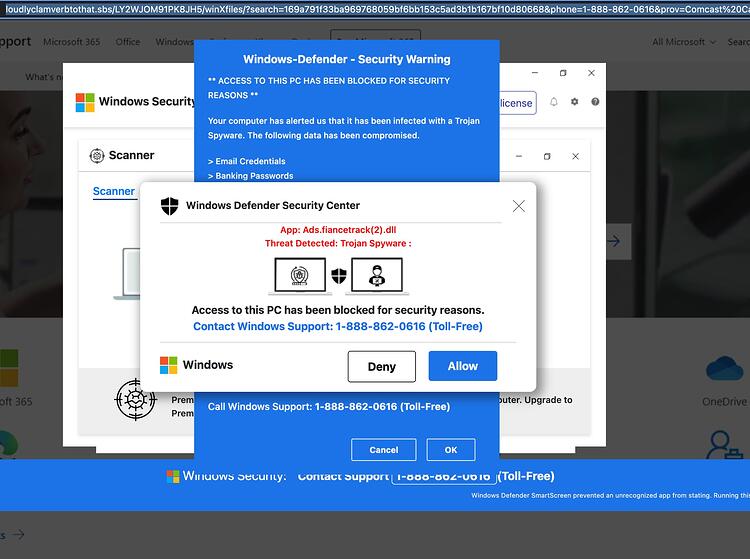Close the Windows Security window
The image size is (750, 559).
591,73
